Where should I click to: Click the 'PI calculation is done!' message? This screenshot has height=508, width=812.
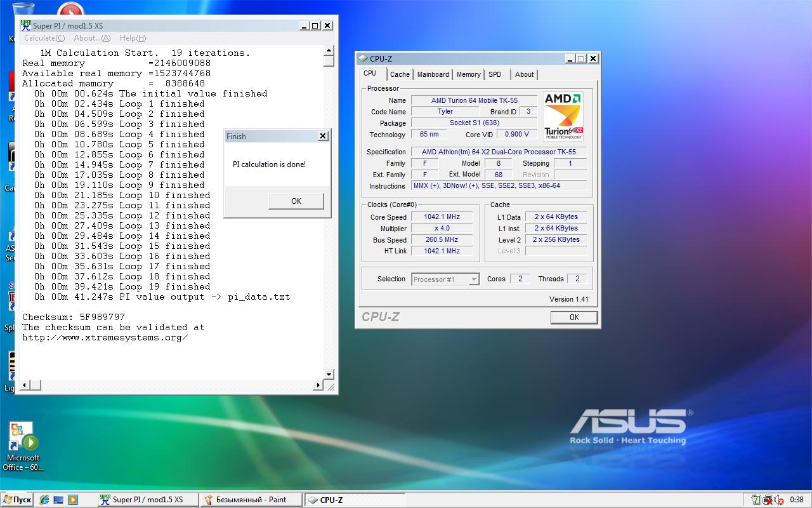coord(269,164)
